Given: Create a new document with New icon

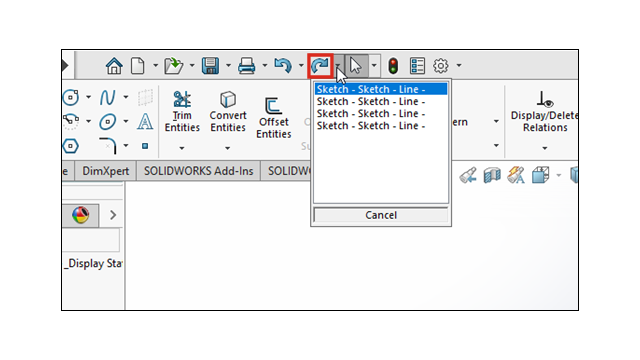Looking at the screenshot, I should coord(138,66).
